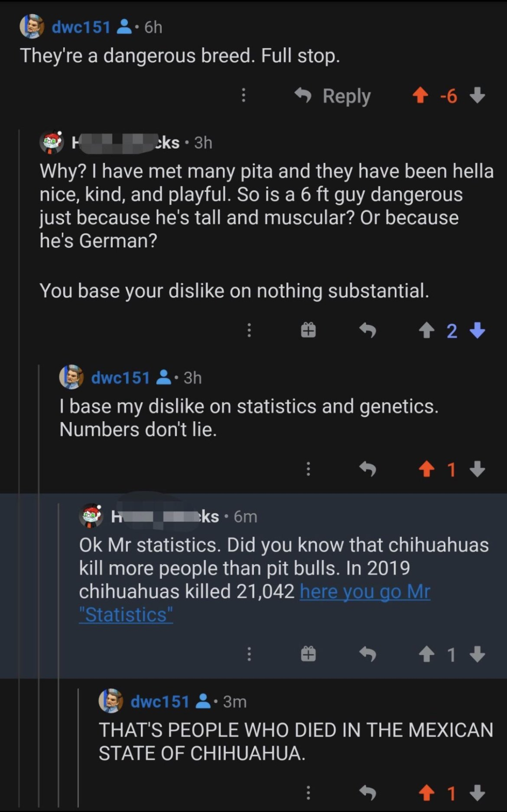Screen dimensions: 507x812
Task: Give award to the "pita" comment
Action: click(308, 330)
